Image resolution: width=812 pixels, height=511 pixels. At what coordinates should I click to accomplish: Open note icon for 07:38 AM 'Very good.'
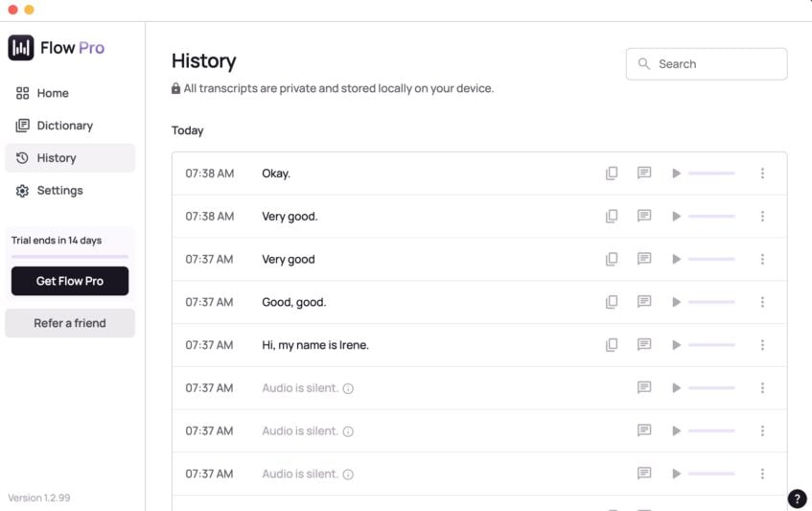(644, 216)
